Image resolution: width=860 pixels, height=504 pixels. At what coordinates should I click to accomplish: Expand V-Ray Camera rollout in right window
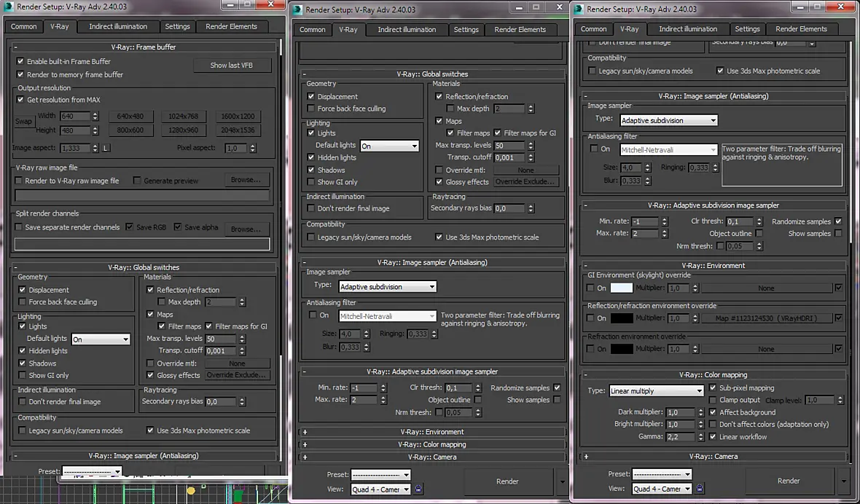[713, 457]
